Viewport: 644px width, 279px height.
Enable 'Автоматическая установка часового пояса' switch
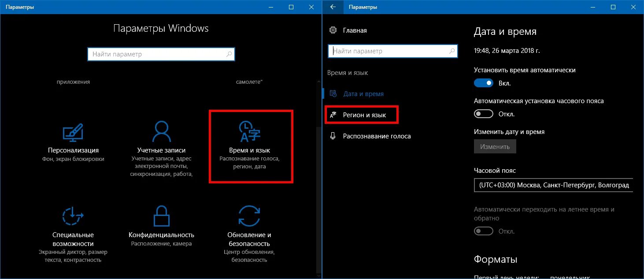(x=483, y=114)
